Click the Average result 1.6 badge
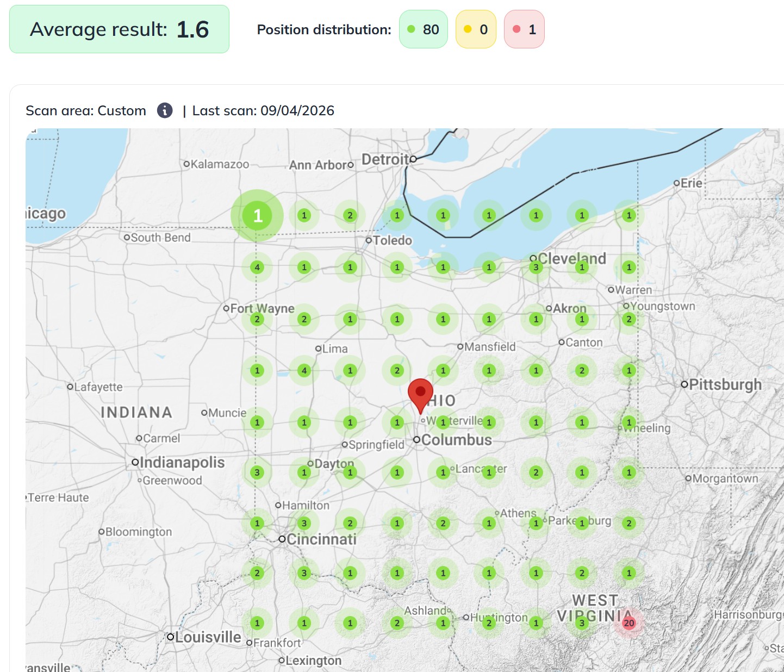Screen dimensions: 784x672 (x=119, y=29)
